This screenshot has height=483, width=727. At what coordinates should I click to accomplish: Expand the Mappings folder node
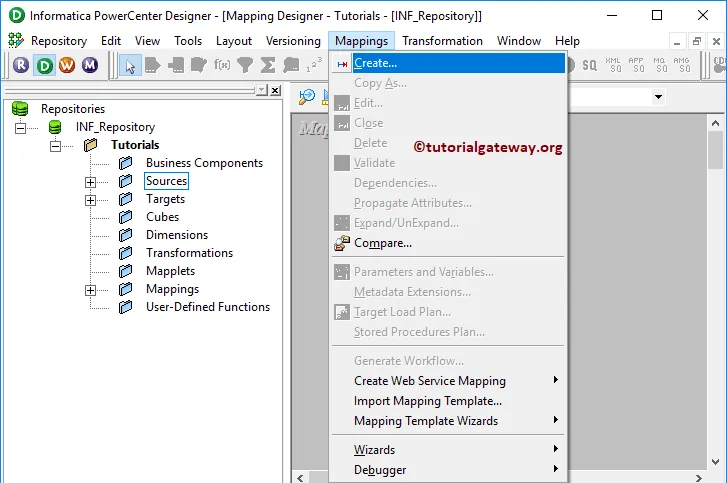pyautogui.click(x=90, y=290)
